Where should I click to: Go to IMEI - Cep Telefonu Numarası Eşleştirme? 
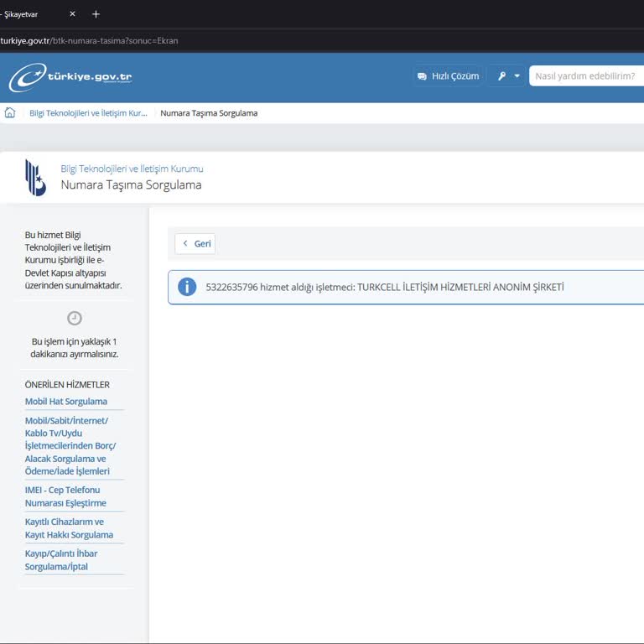tap(65, 496)
